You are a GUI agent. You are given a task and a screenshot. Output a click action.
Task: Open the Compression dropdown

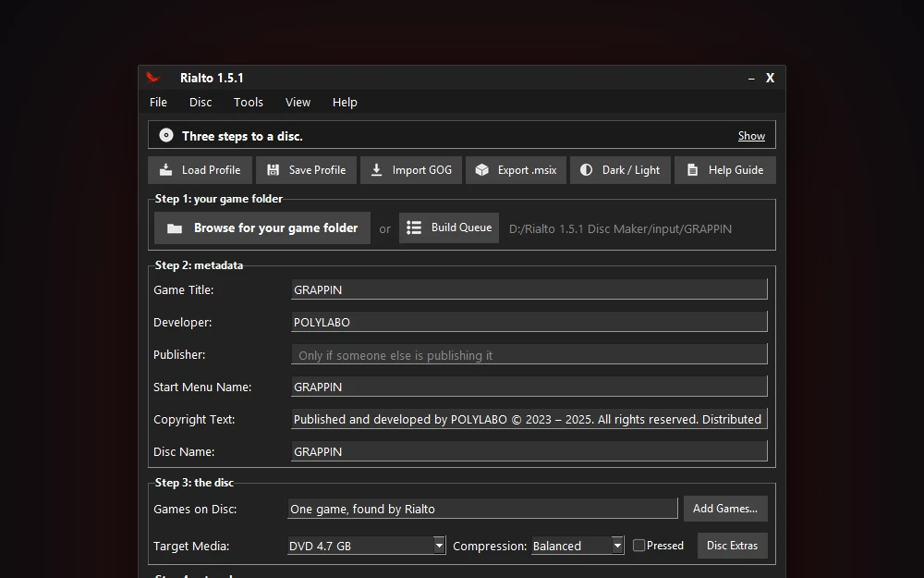coord(617,546)
